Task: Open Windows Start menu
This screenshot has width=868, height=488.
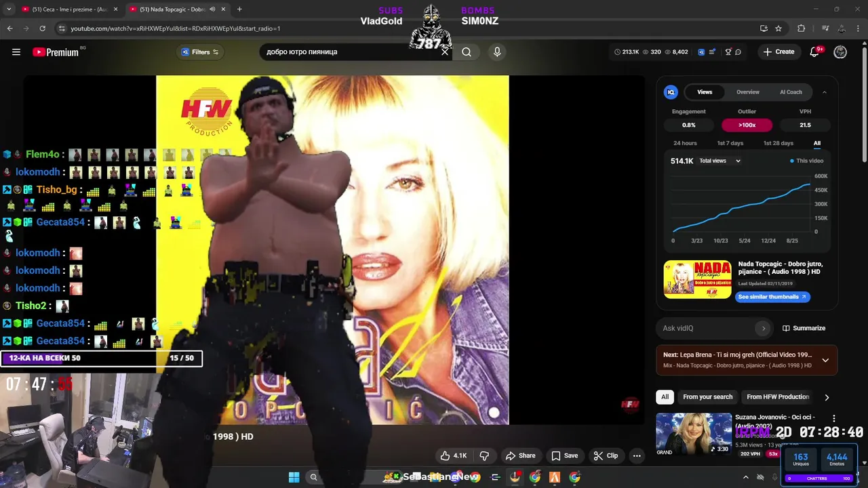Action: click(294, 477)
